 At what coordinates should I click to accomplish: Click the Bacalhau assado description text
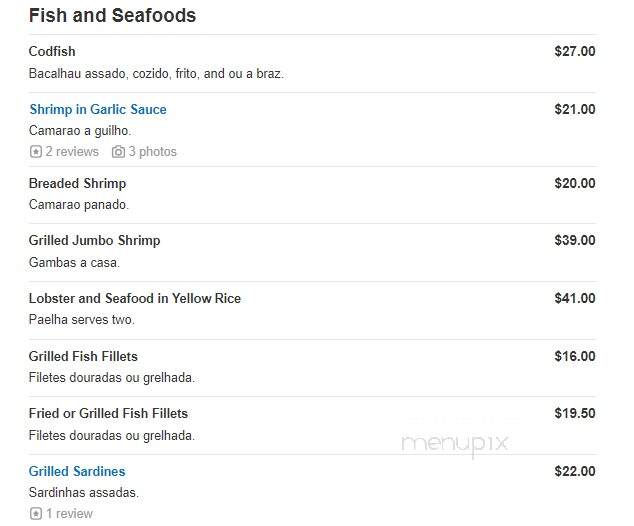point(156,74)
